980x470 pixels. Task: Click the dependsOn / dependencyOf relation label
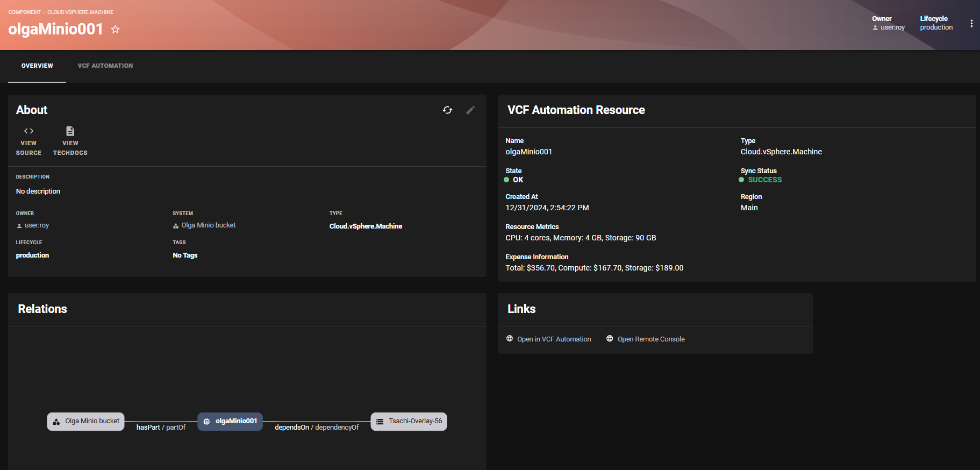(317, 428)
